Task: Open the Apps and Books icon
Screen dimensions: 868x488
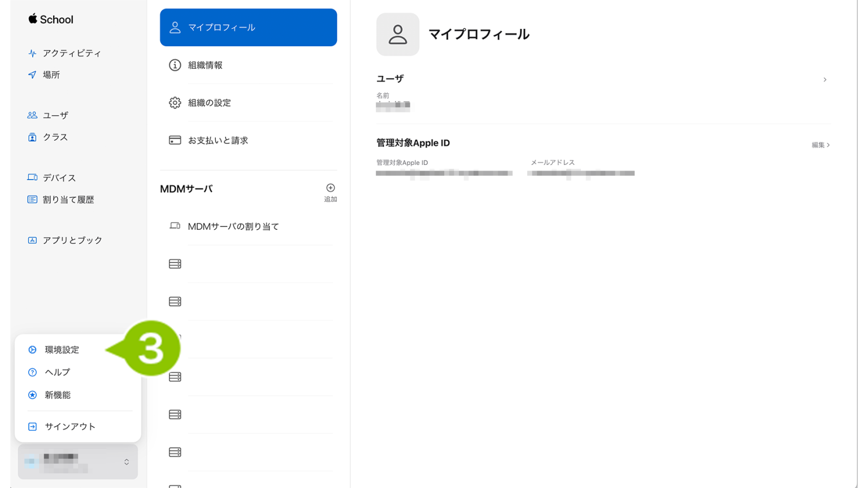Action: (32, 240)
